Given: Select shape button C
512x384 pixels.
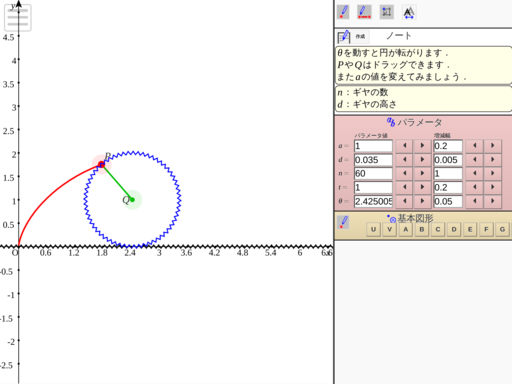Looking at the screenshot, I should click(x=438, y=229).
